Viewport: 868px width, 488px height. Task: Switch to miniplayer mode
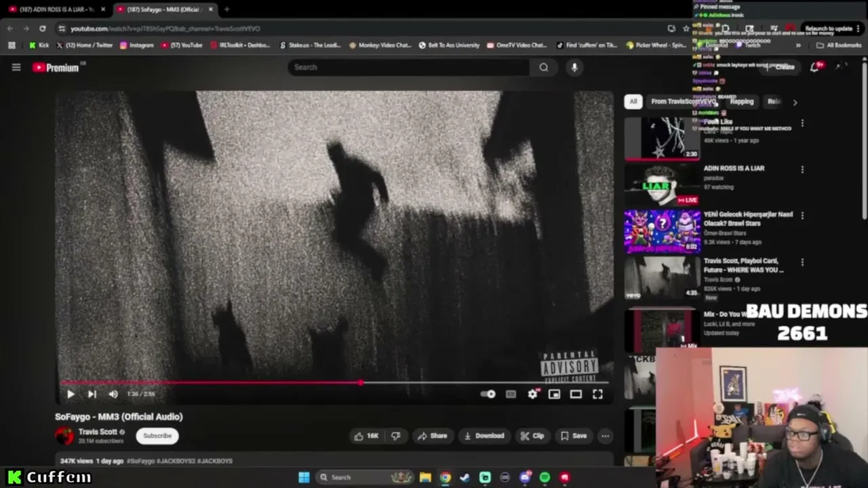click(x=554, y=394)
